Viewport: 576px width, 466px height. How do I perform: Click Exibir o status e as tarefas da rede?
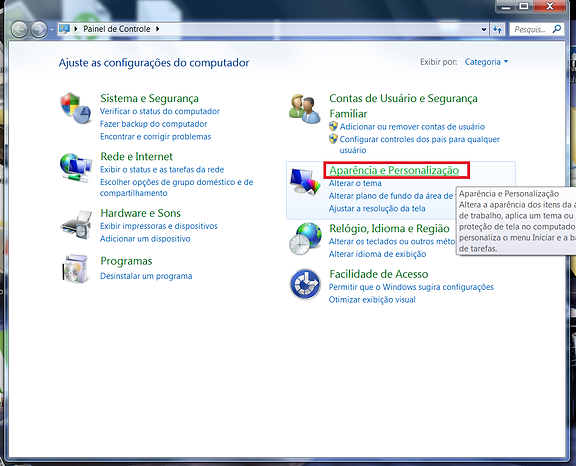(x=162, y=169)
